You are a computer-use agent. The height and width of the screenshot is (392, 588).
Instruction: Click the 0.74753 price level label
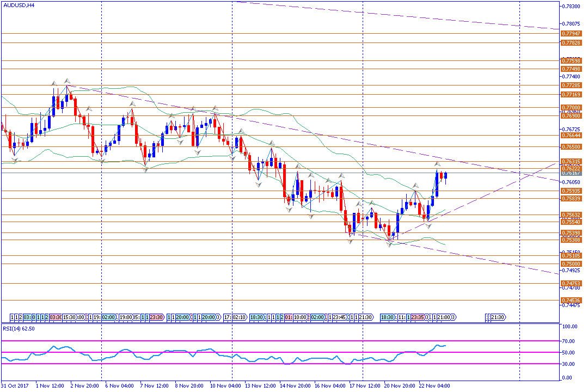click(571, 284)
